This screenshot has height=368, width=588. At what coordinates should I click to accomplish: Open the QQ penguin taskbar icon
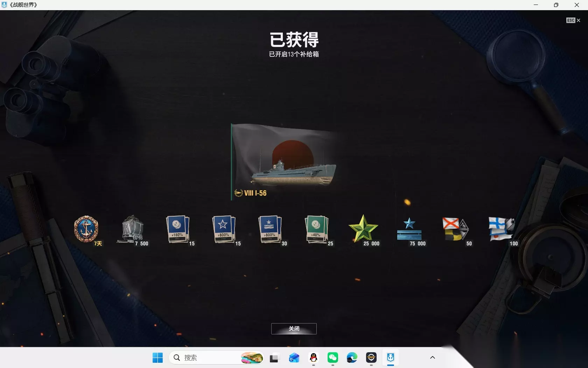(314, 357)
